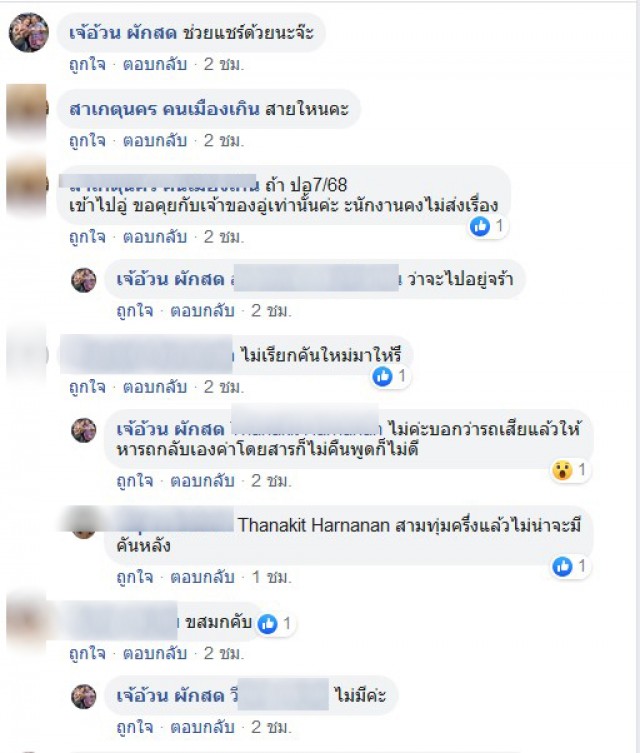Open สาเกตุนคร คนเมืองเกิน profile name link

[x=164, y=109]
